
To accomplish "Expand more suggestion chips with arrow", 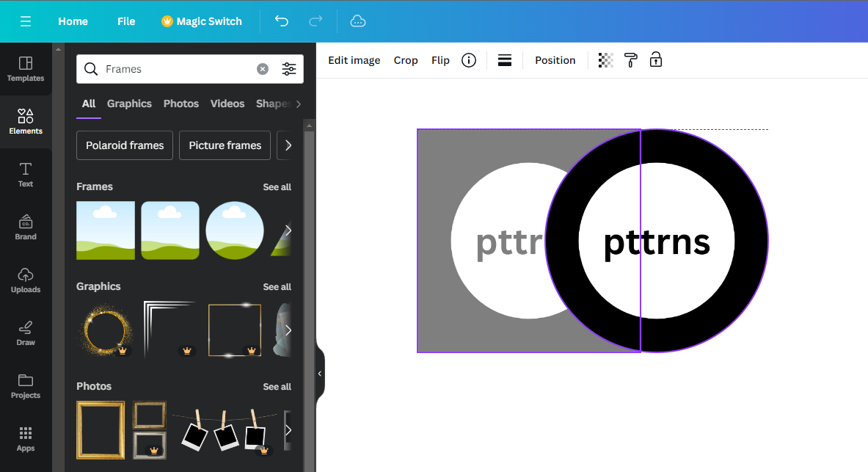I will coord(288,145).
